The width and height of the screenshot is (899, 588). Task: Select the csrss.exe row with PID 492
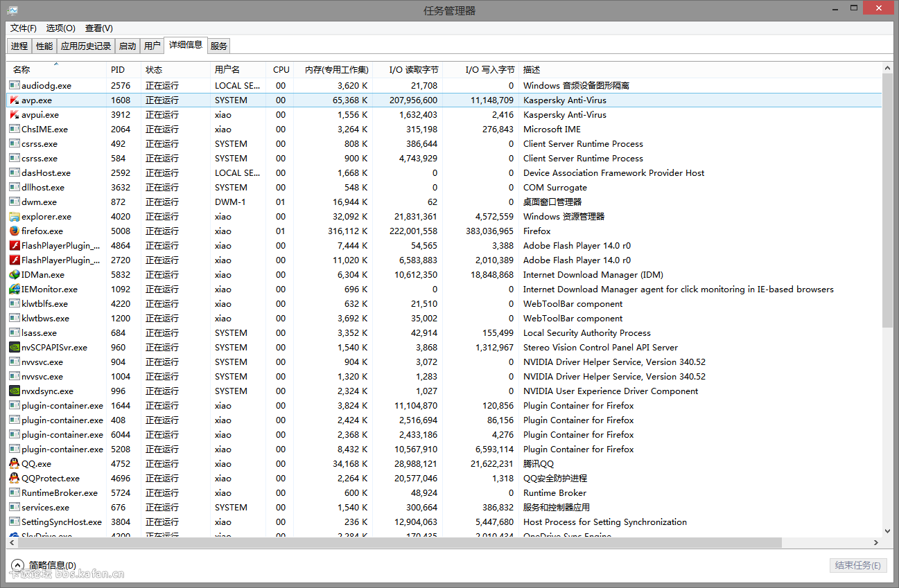444,143
